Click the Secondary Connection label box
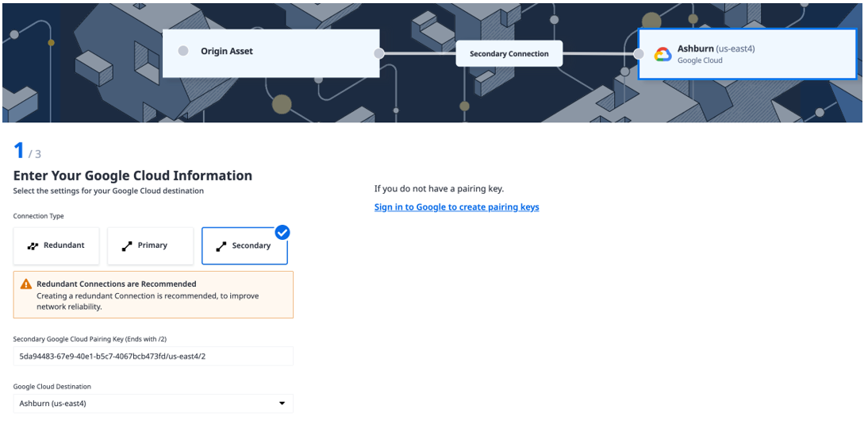The width and height of the screenshot is (868, 421). [509, 54]
